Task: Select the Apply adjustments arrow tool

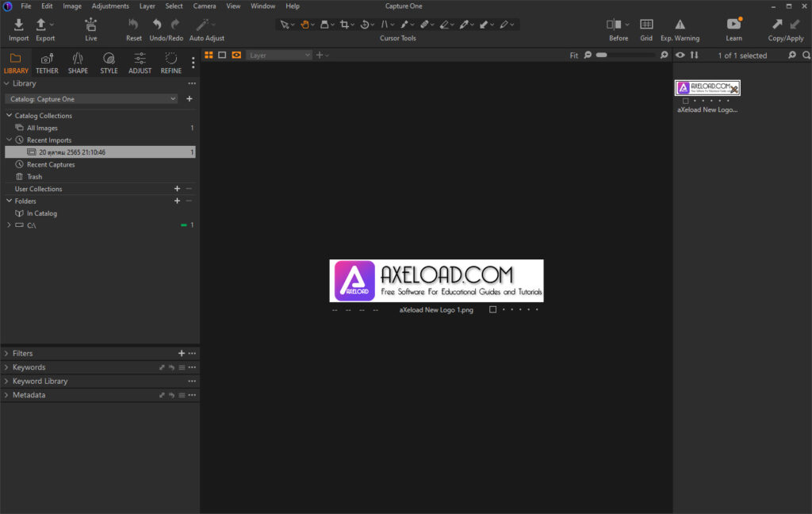Action: (484, 25)
